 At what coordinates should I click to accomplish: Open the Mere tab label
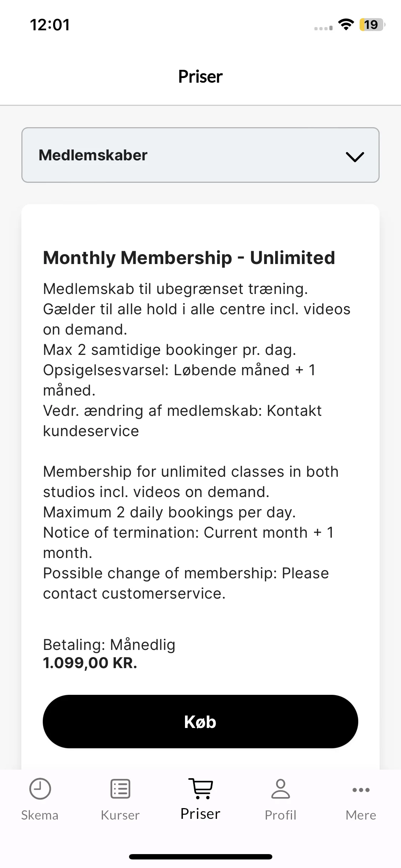click(361, 815)
